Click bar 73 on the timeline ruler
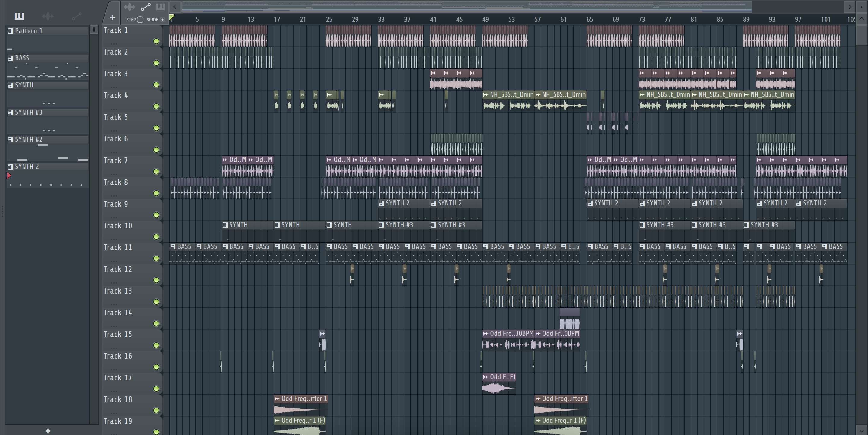The image size is (868, 435). 642,19
